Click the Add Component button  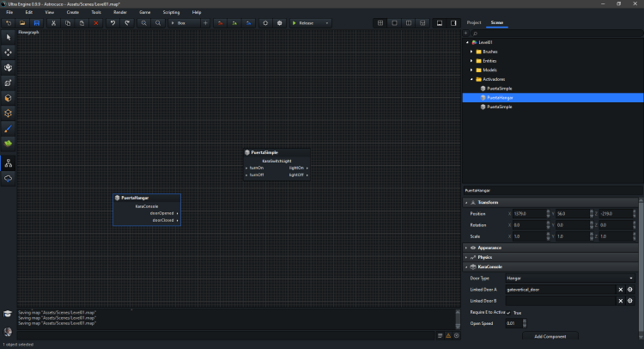point(550,335)
